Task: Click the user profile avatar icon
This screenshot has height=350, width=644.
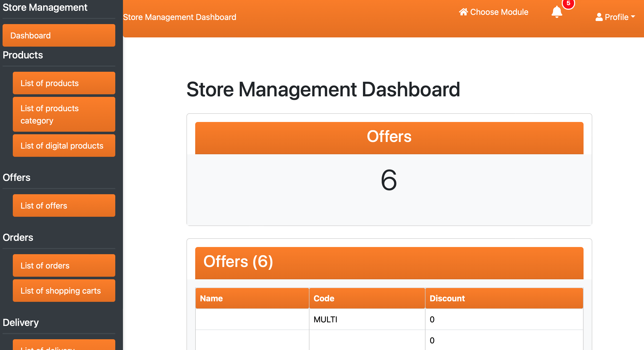Action: point(599,17)
